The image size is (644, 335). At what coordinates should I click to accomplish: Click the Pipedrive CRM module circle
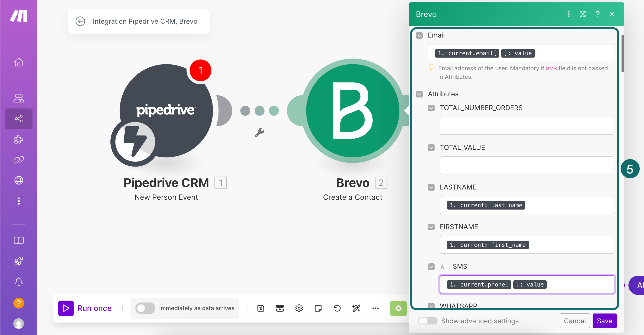point(166,111)
